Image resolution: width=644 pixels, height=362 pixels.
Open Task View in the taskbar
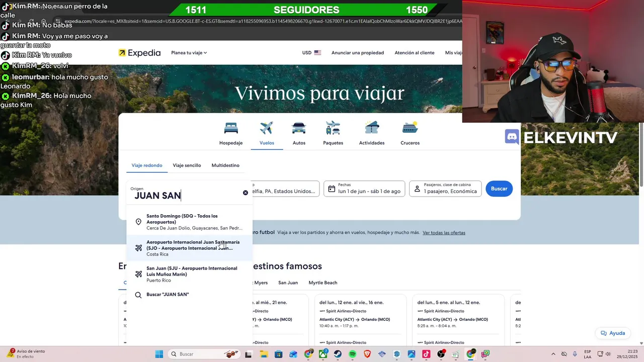point(249,354)
